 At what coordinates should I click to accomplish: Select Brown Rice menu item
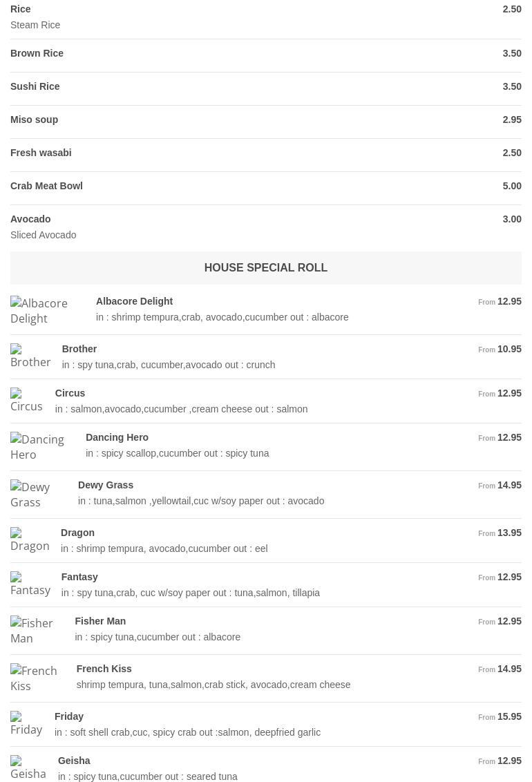click(x=37, y=53)
